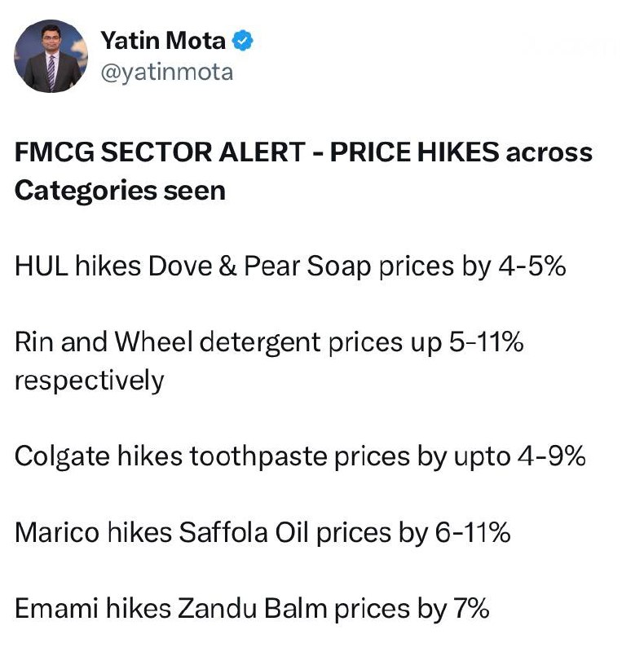Click the Rin and Wheel detergent line
Viewport: 644px width, 652px height.
(269, 342)
